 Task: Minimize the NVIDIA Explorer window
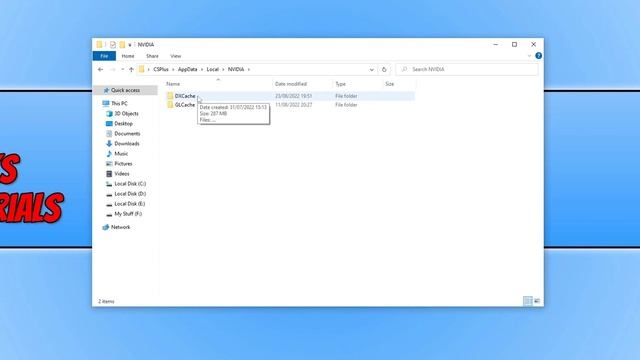[x=496, y=44]
